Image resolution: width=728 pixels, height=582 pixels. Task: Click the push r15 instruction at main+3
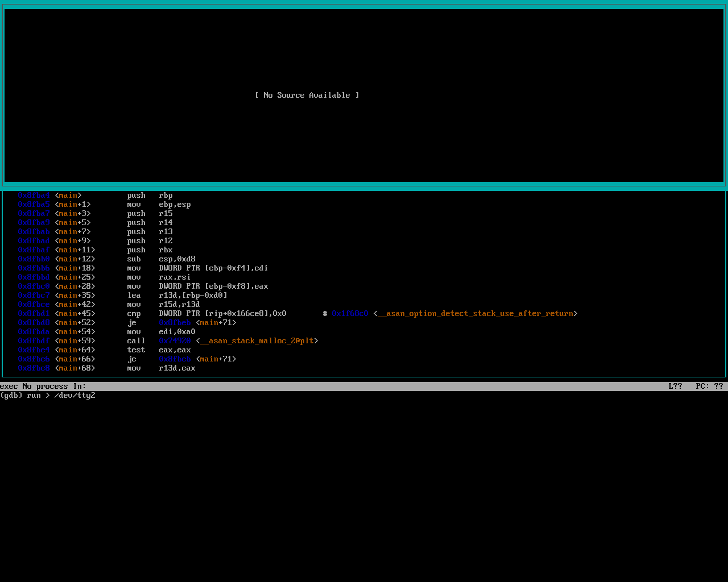click(150, 214)
